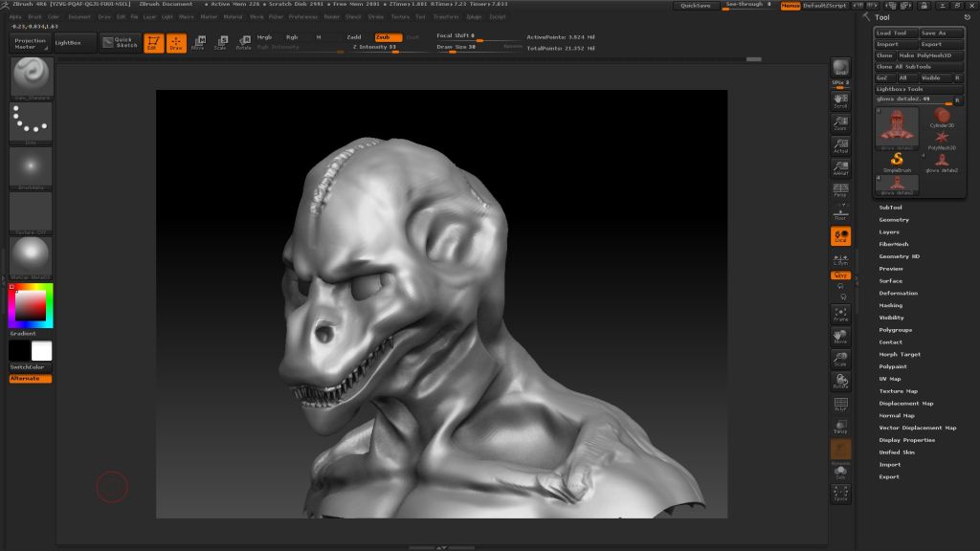Open the Brush menu
Image resolution: width=980 pixels, height=551 pixels.
tap(34, 17)
